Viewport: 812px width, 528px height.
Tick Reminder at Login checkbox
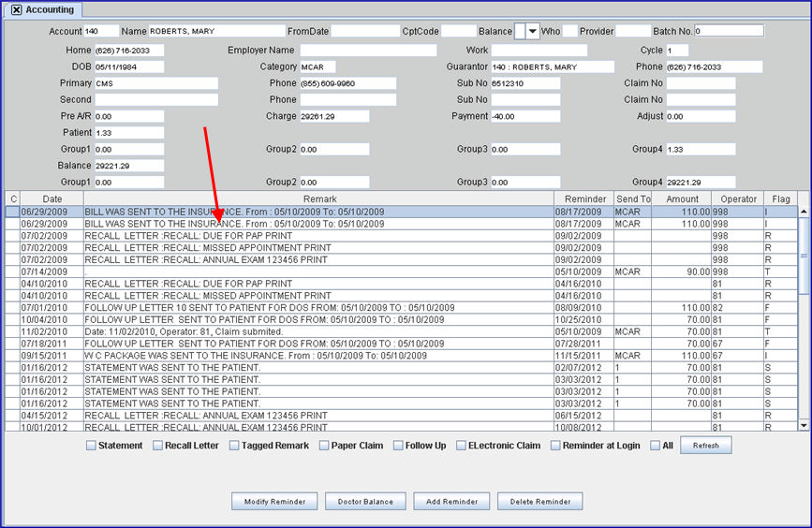coord(555,446)
